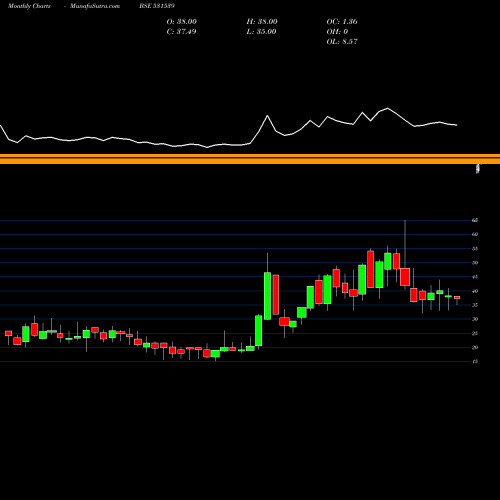Click the candle with wick reaching 65

[x=405, y=277]
